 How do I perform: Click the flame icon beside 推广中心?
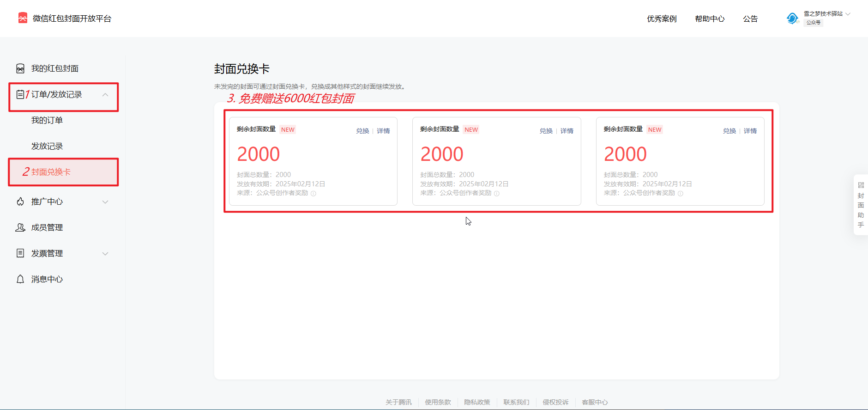coord(20,202)
